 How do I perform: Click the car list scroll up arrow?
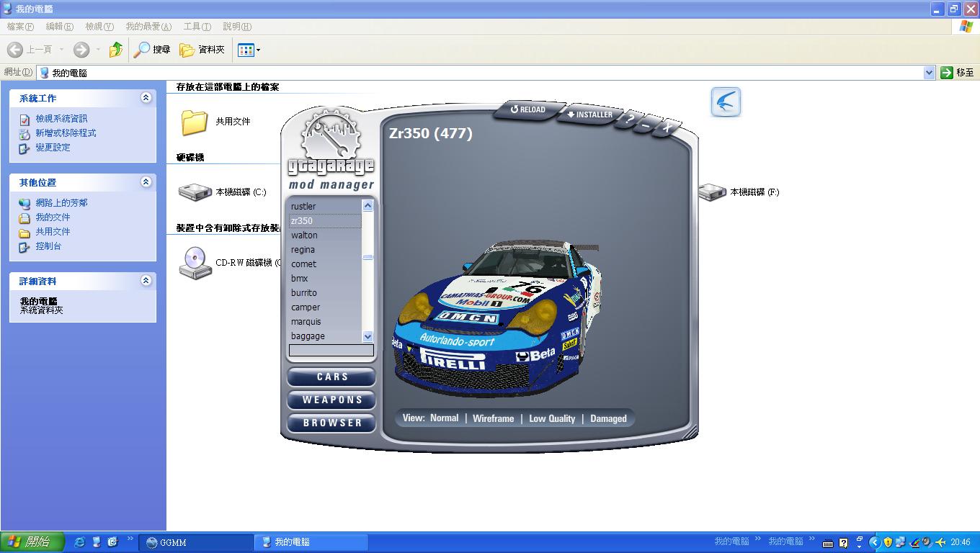pyautogui.click(x=367, y=206)
